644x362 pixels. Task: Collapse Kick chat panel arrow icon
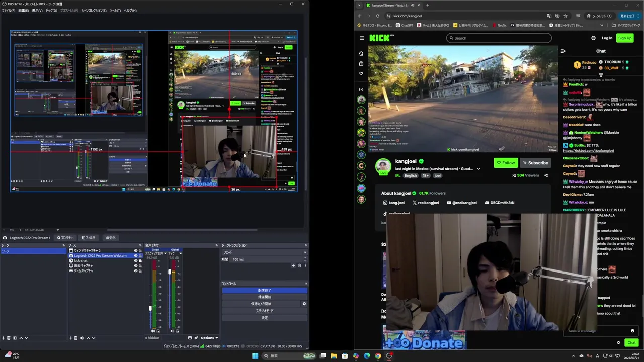(563, 51)
